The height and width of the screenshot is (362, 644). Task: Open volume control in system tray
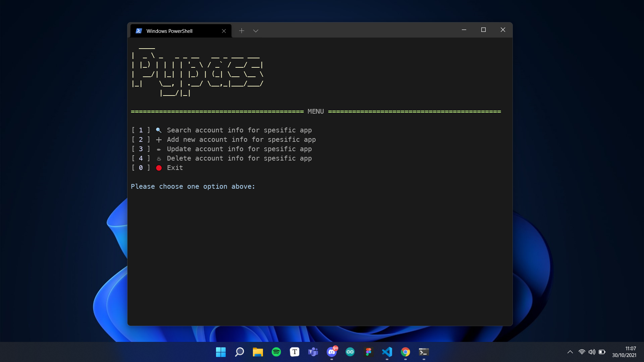[592, 352]
